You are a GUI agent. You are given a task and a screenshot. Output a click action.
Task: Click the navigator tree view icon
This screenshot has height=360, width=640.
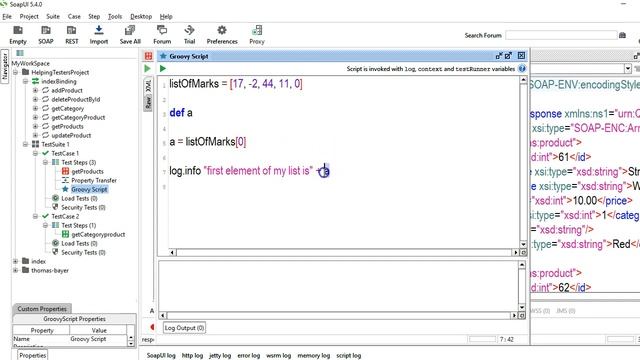(20, 53)
